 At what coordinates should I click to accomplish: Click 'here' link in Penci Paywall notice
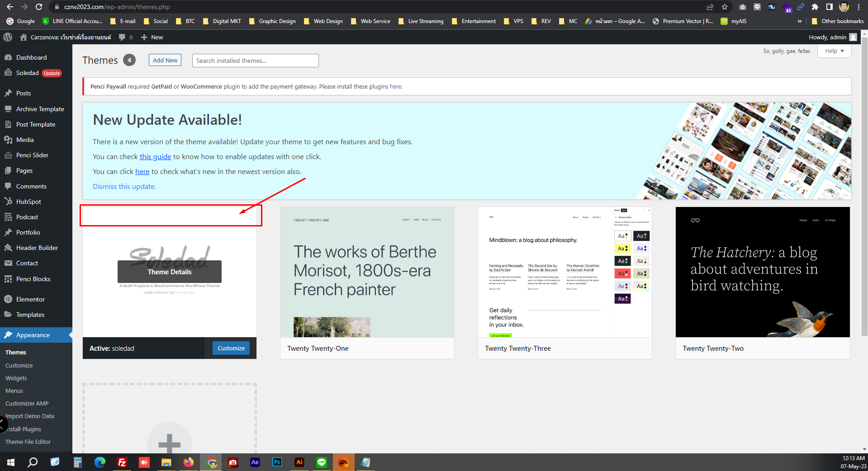pos(396,86)
